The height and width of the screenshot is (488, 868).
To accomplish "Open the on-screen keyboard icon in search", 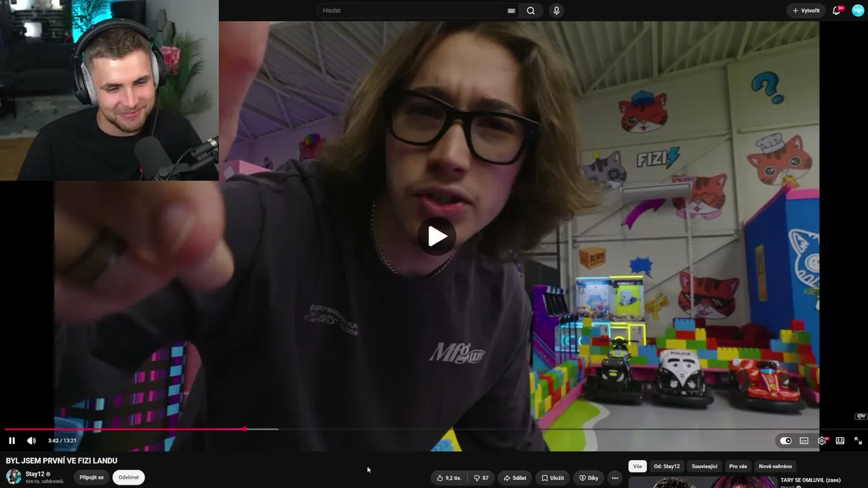I will (x=511, y=11).
